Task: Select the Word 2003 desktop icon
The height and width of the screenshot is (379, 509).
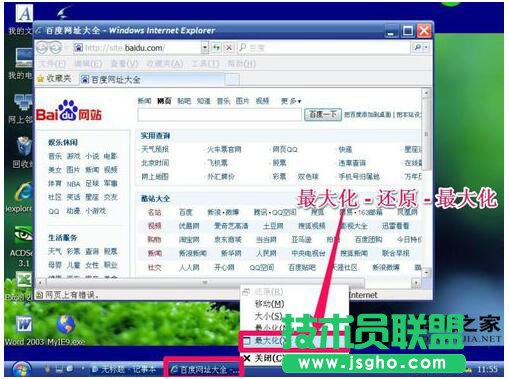Action: tap(24, 330)
